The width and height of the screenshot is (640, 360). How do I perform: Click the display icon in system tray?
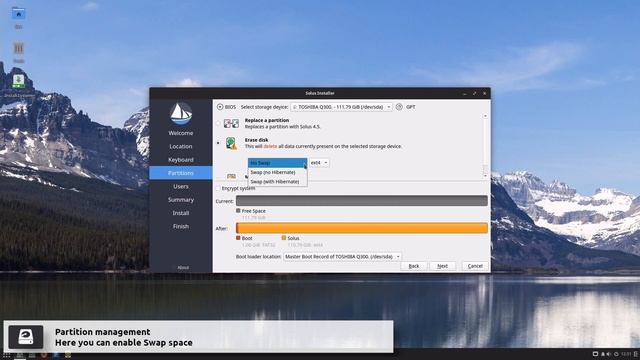(595, 354)
